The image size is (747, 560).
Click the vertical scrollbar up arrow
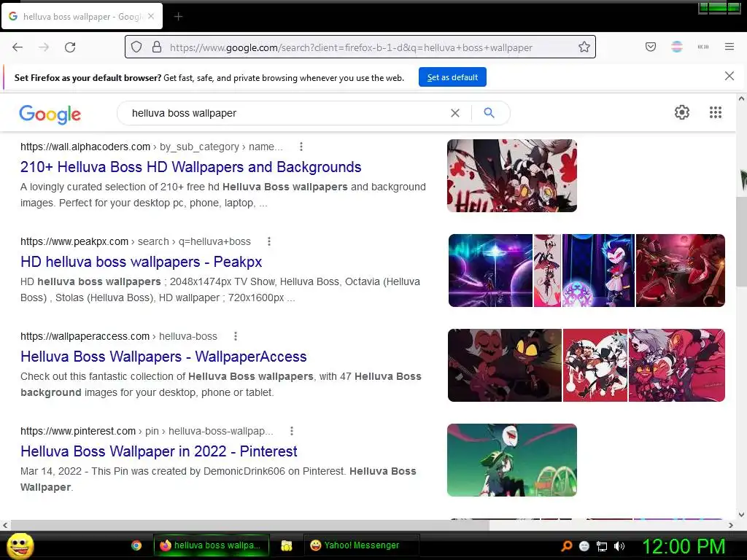coord(741,99)
